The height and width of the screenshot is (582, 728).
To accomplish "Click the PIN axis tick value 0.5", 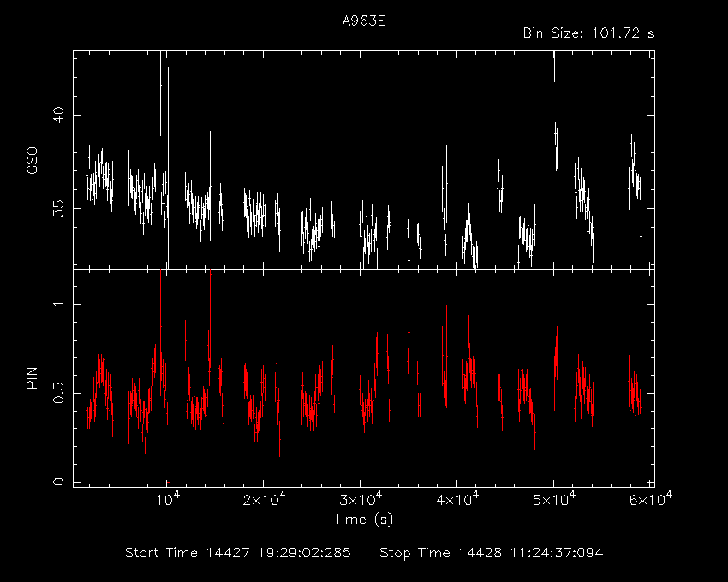I will pyautogui.click(x=58, y=393).
